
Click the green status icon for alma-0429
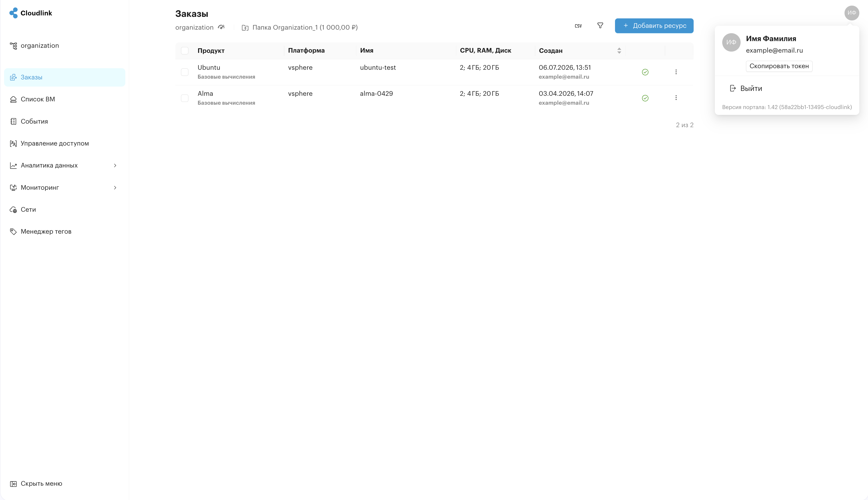coord(645,98)
